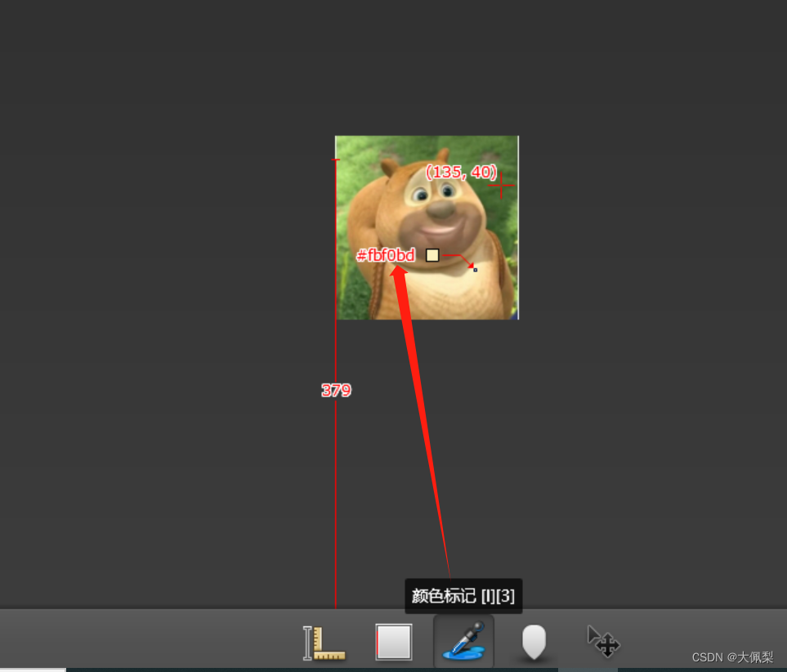
Task: Click the red crosshair marker on image
Action: pos(501,186)
